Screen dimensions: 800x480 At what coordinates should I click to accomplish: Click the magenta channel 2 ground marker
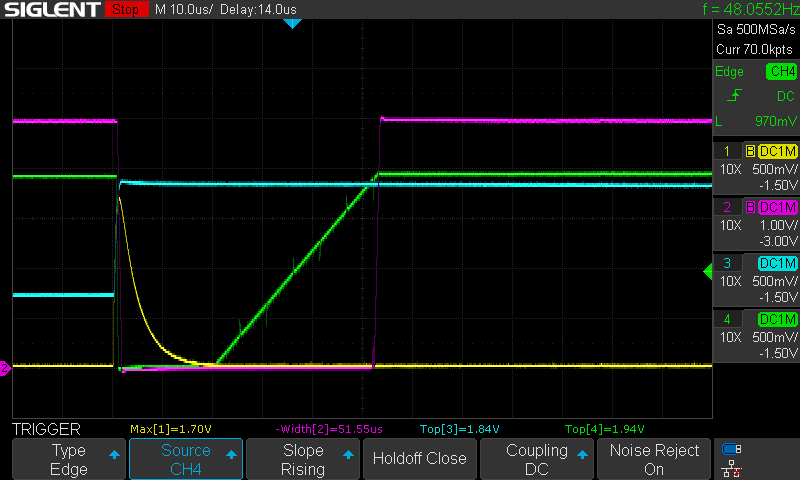point(5,369)
